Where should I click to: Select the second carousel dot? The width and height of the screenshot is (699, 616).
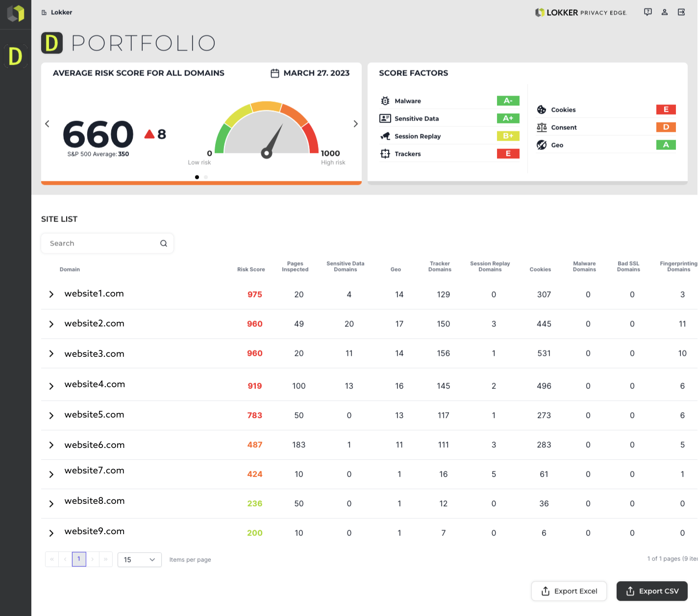[x=206, y=177]
